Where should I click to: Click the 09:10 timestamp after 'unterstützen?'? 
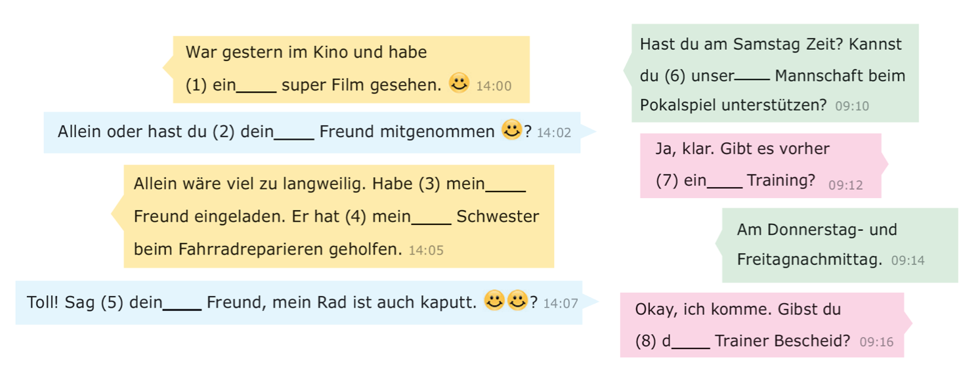[852, 106]
